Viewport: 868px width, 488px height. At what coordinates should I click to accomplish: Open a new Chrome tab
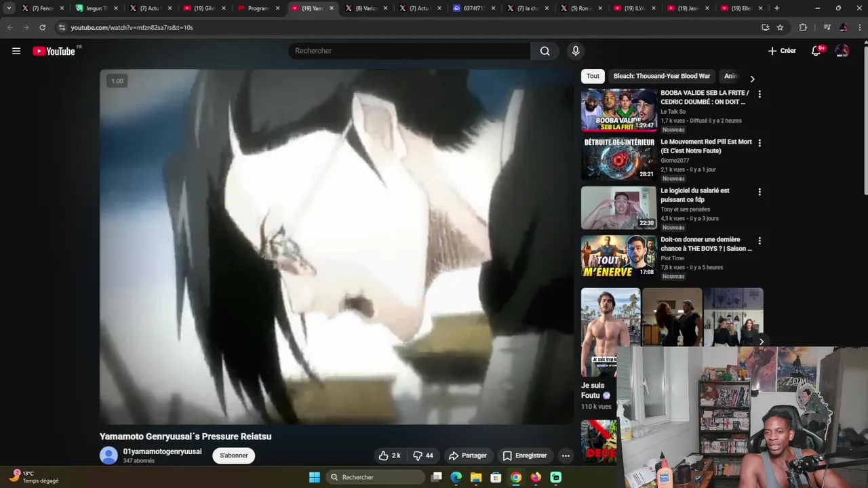(x=776, y=8)
